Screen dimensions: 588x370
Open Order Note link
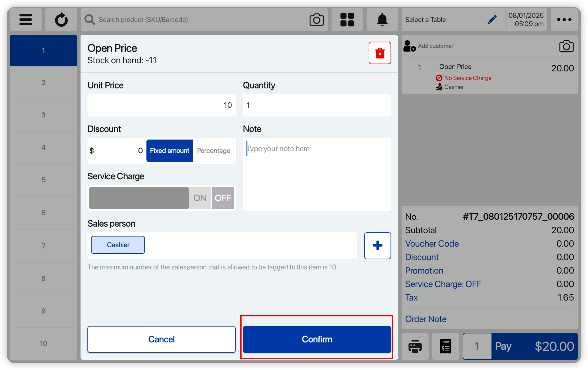pos(426,319)
